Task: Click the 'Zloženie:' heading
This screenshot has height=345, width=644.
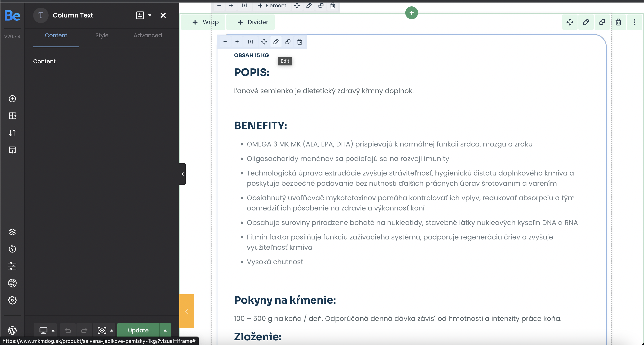Action: (258, 337)
